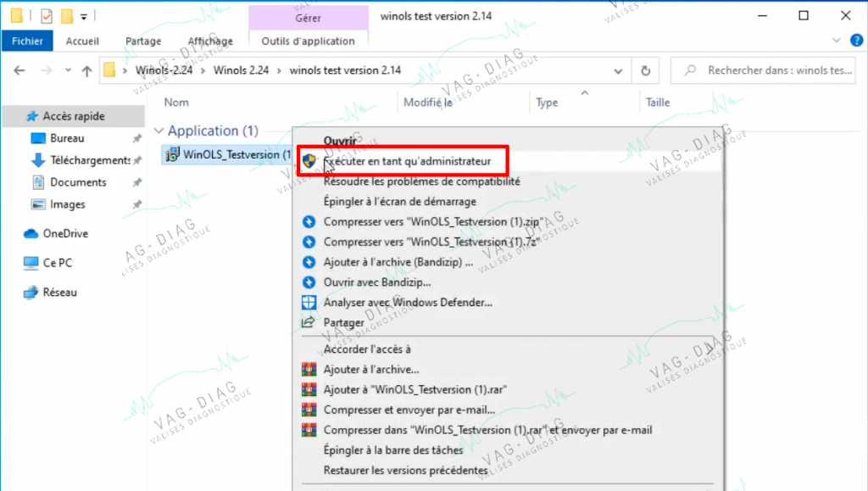The width and height of the screenshot is (868, 491).
Task: Expand the address bar history dropdown
Action: (x=618, y=71)
